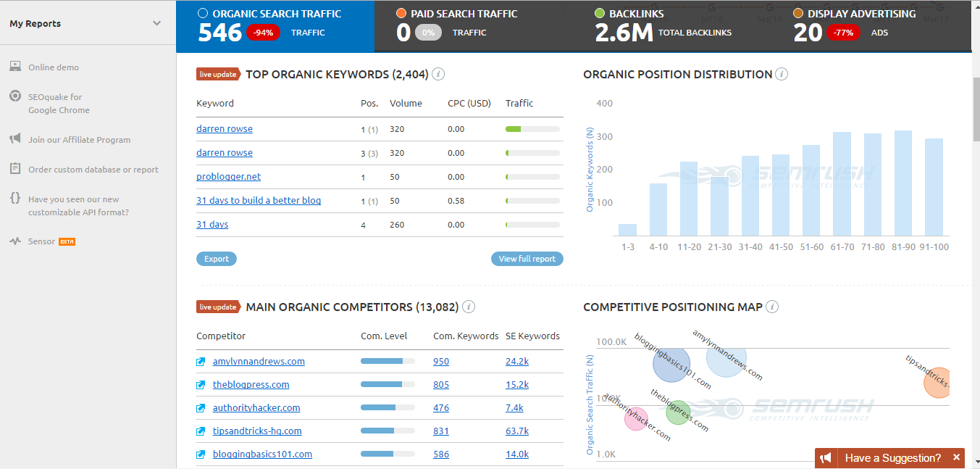Click Order custom database or report

(93, 170)
